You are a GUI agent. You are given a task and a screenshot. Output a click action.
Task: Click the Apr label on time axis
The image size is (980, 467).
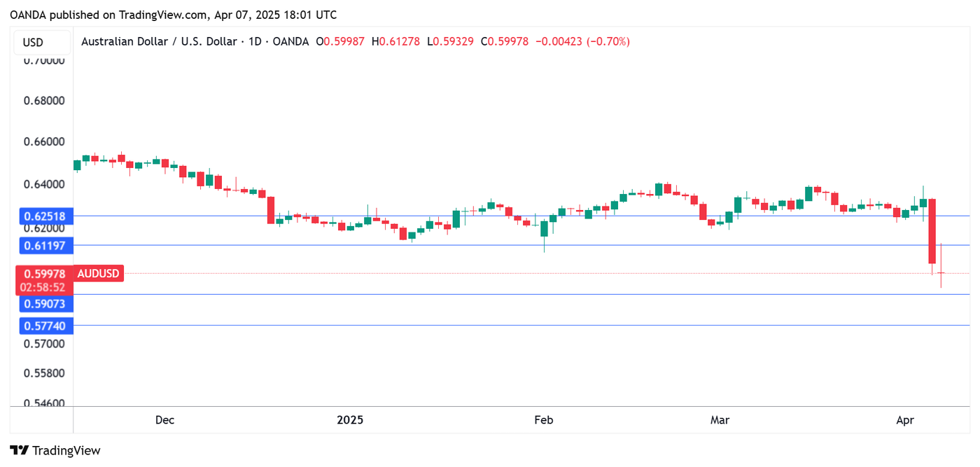click(x=905, y=420)
